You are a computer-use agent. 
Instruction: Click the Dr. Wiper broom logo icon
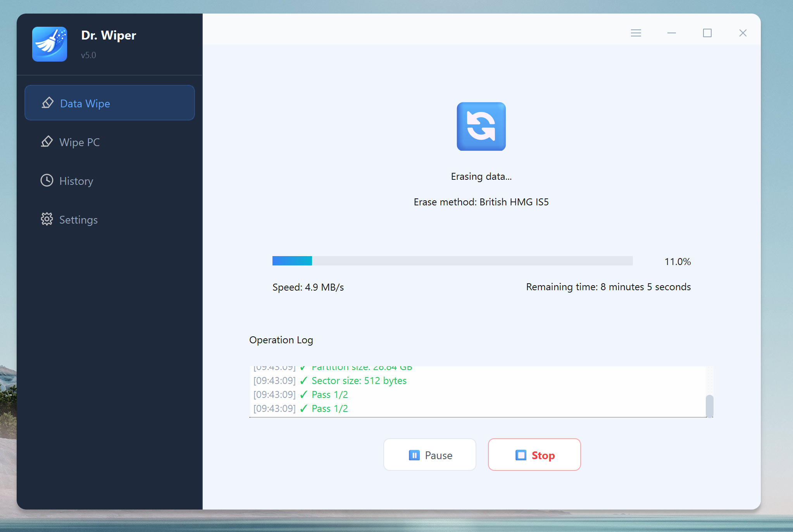pyautogui.click(x=50, y=44)
